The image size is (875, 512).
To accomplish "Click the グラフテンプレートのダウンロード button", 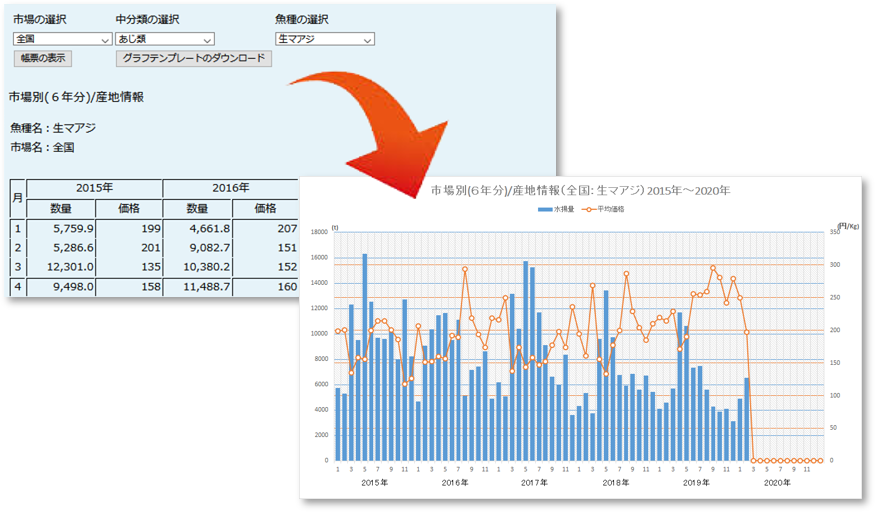I will click(194, 59).
